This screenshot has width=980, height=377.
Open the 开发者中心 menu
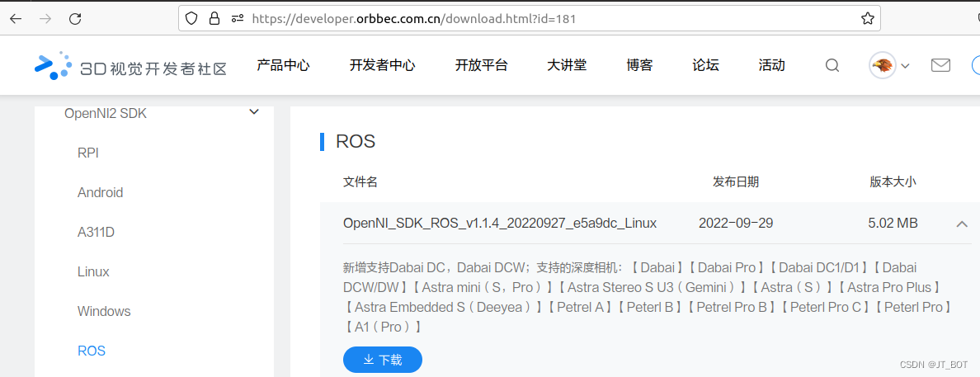(x=383, y=65)
